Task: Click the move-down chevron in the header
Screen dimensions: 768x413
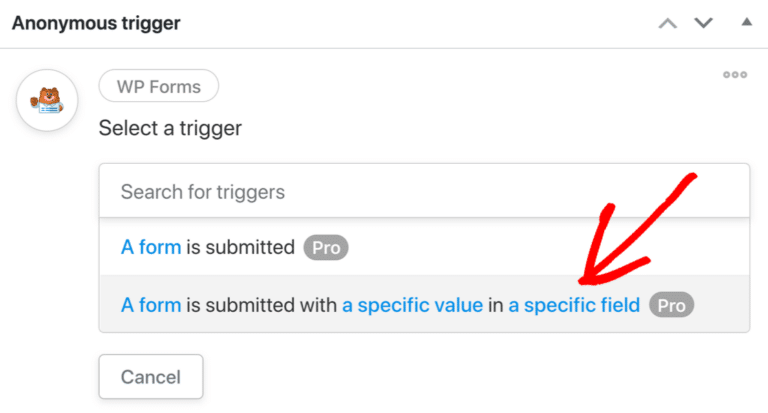Action: (704, 23)
